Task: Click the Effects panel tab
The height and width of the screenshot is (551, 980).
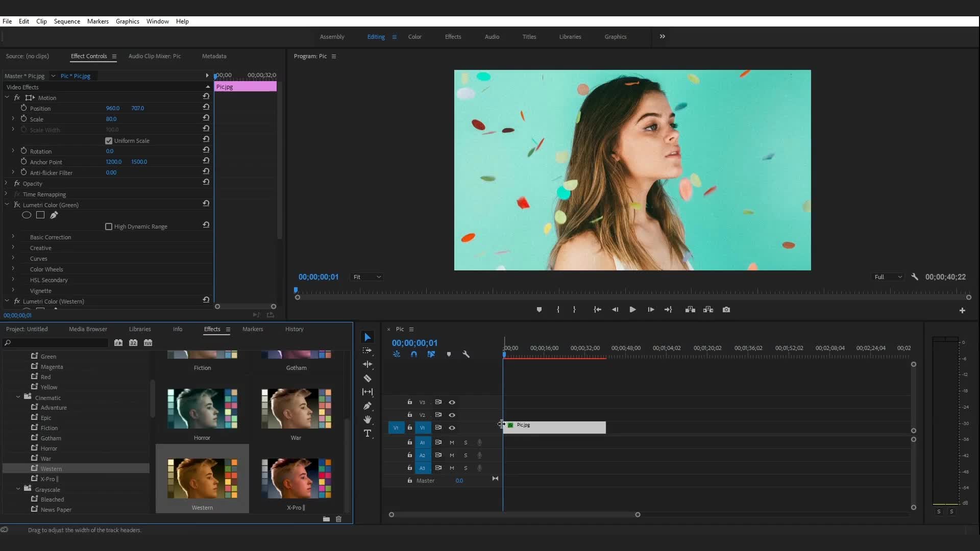Action: (x=211, y=329)
